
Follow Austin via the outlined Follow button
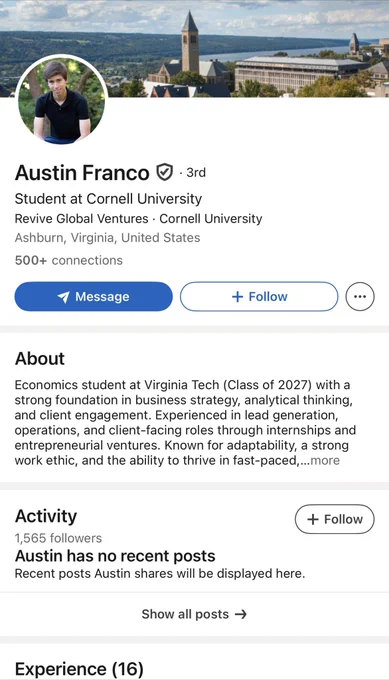259,297
